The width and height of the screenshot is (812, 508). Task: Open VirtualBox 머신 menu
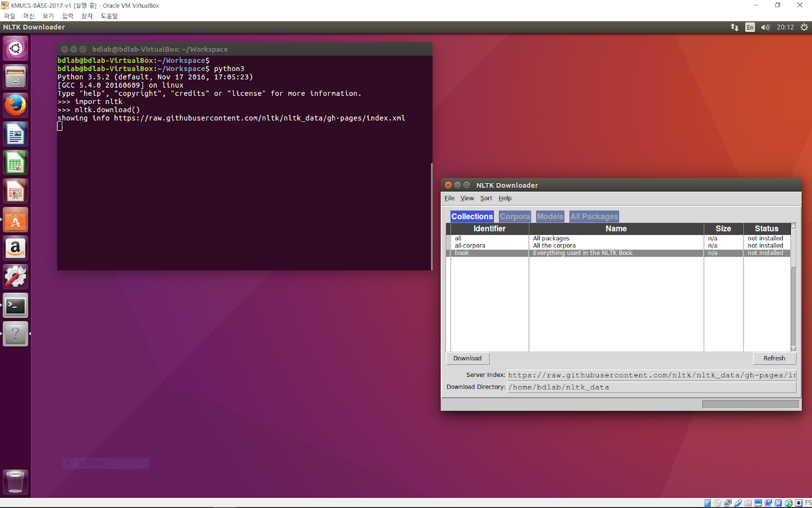click(29, 16)
